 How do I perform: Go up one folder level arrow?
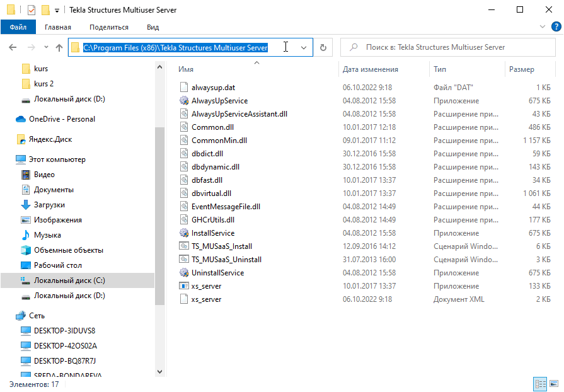pos(59,47)
